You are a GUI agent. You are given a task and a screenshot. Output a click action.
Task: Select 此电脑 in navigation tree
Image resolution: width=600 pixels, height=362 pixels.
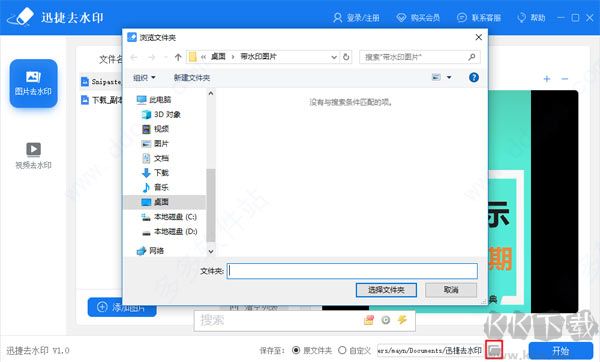coord(154,100)
